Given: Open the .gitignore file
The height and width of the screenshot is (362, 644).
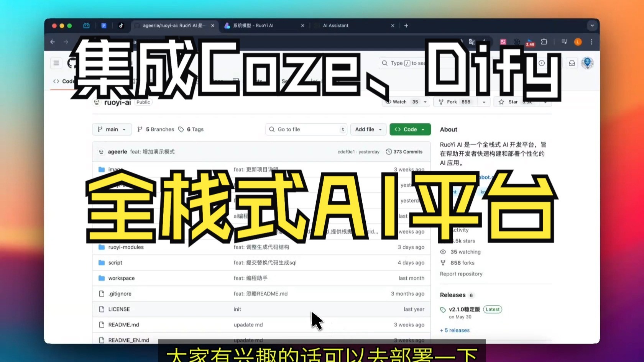Looking at the screenshot, I should (x=120, y=293).
